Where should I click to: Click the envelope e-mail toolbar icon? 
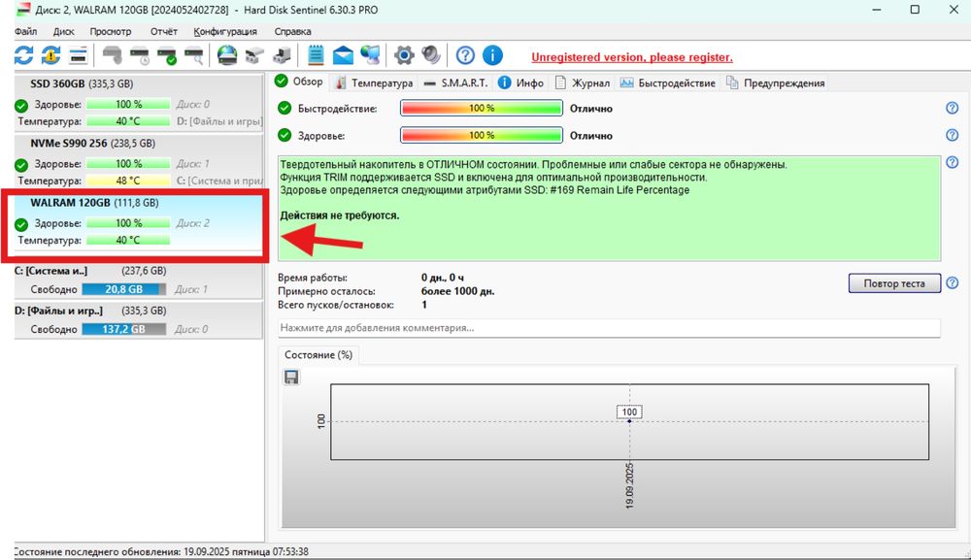(x=343, y=55)
